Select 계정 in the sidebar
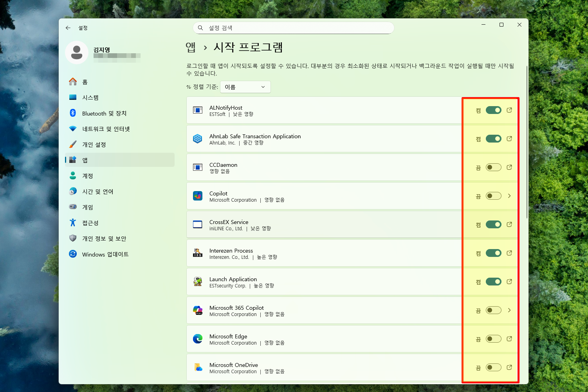The height and width of the screenshot is (392, 588). (120, 176)
